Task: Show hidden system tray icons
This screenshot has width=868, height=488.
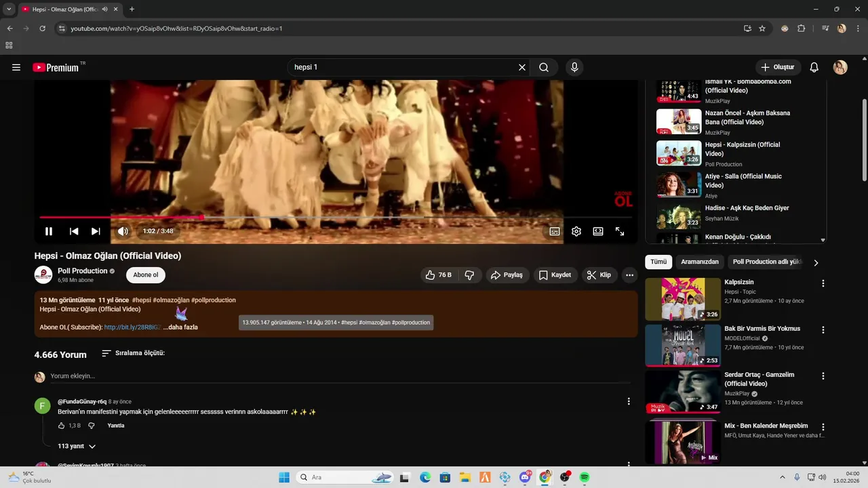Action: pyautogui.click(x=783, y=477)
